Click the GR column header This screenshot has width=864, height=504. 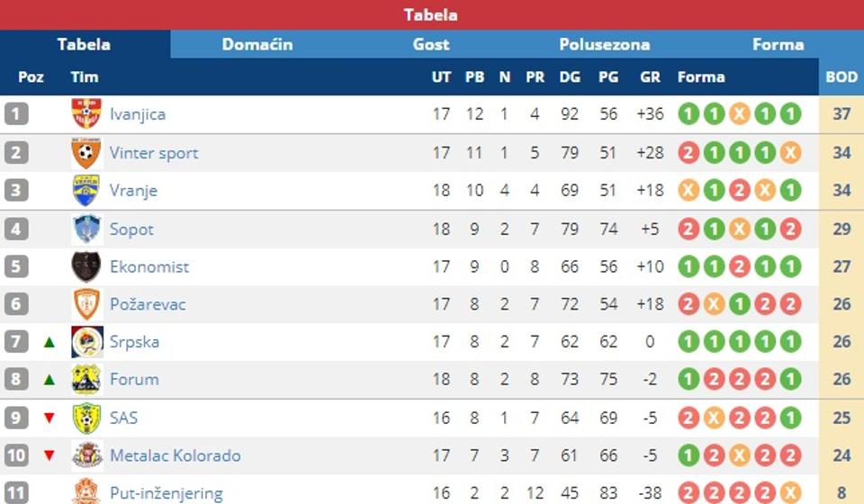(650, 77)
